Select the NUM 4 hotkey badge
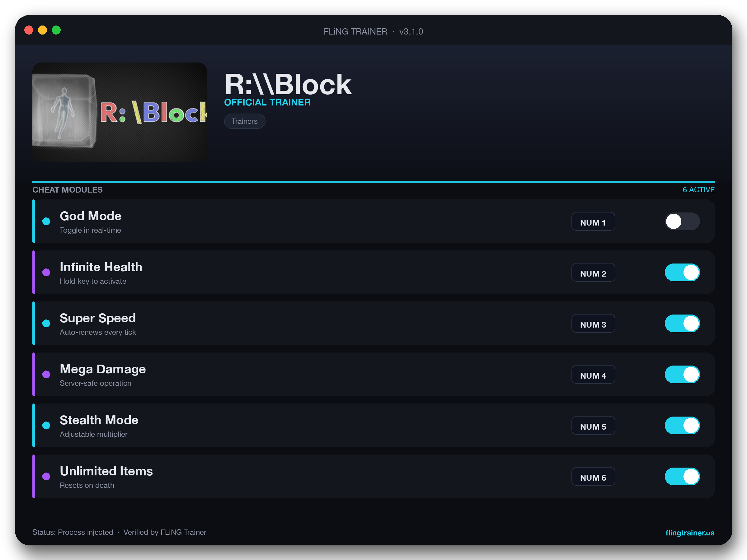 [593, 374]
